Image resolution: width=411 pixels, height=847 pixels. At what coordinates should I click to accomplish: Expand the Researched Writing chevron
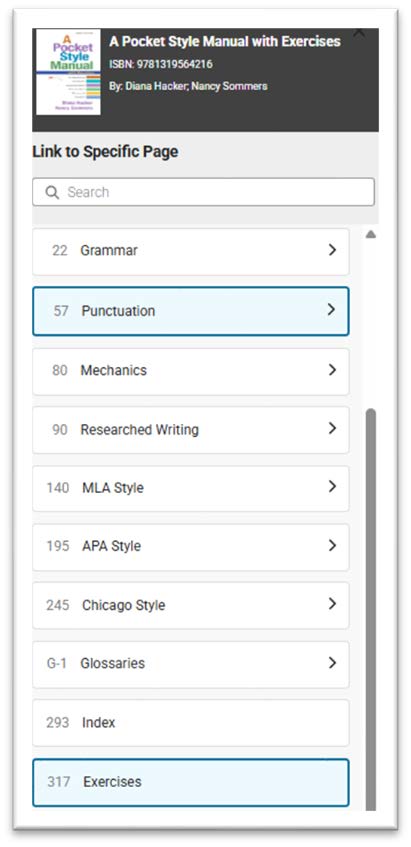[333, 428]
